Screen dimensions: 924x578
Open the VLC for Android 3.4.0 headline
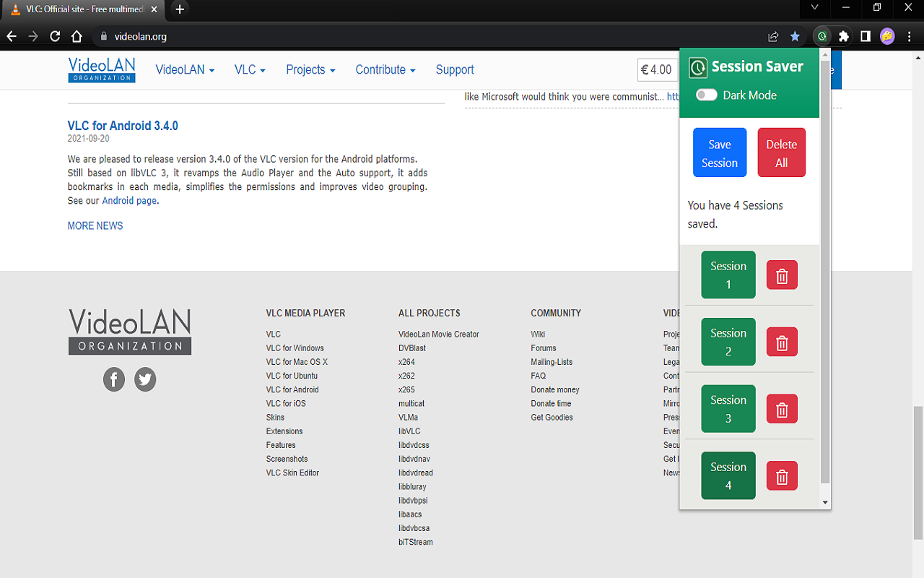tap(123, 126)
